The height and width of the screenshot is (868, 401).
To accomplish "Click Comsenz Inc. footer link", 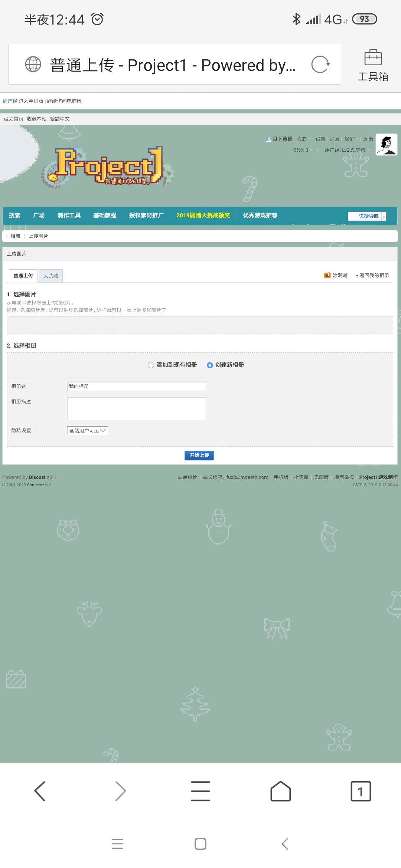I will tap(39, 485).
